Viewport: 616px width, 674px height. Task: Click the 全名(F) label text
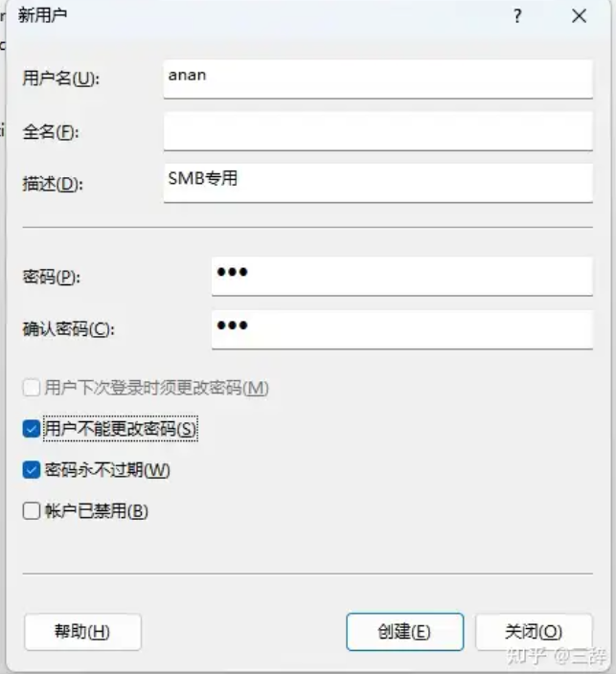[50, 132]
